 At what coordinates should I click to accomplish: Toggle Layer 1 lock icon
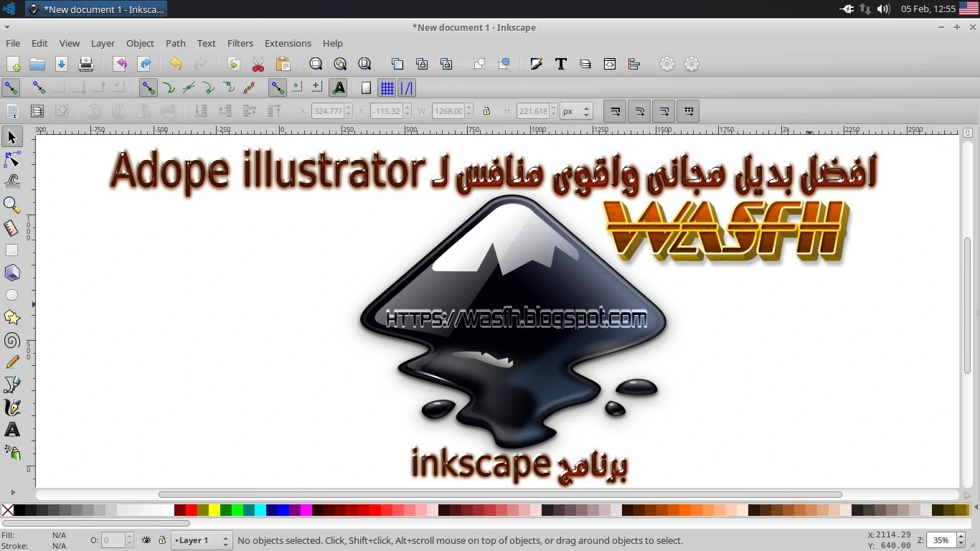[162, 540]
